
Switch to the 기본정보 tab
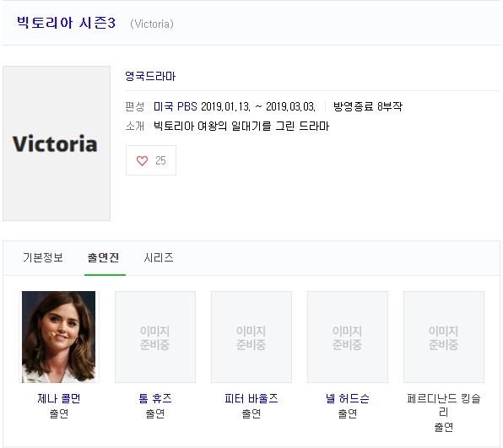coord(43,257)
